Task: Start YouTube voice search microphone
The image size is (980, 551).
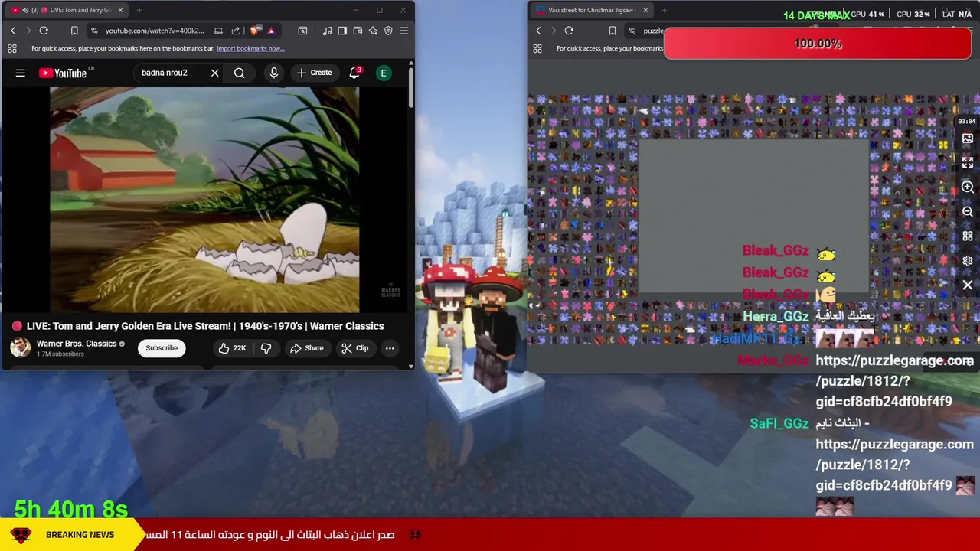Action: [274, 73]
